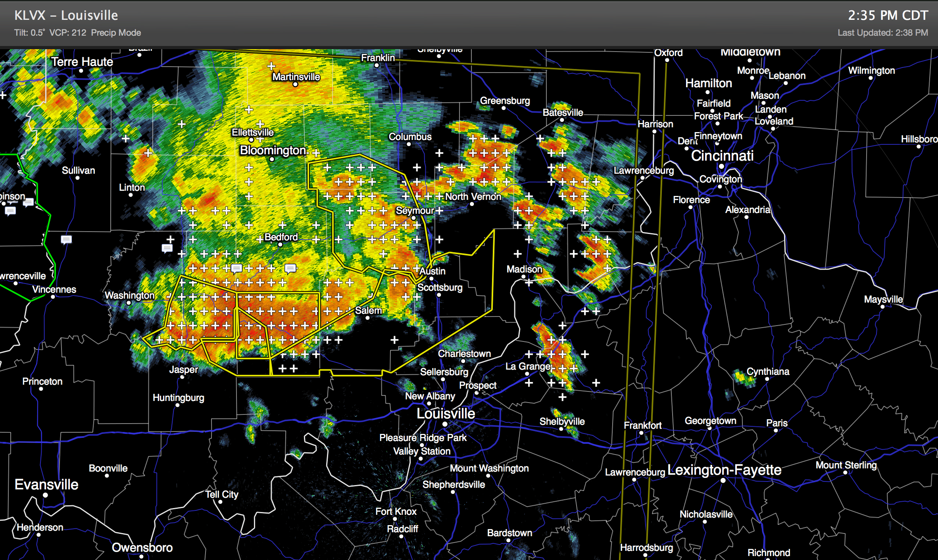The width and height of the screenshot is (938, 560).
Task: Click the Precip Mode label
Action: click(x=116, y=33)
